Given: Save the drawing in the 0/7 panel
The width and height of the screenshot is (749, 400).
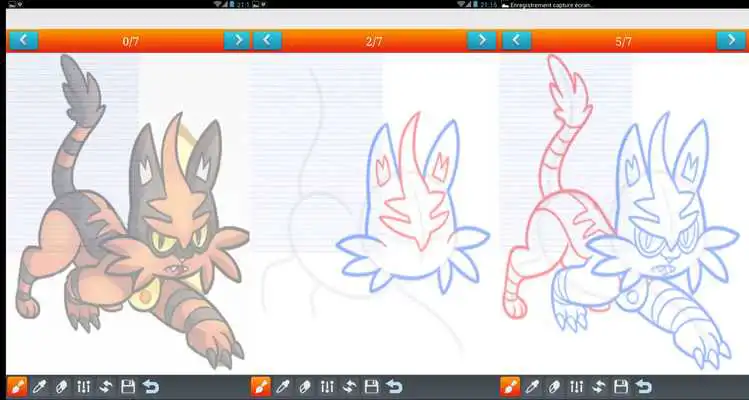Looking at the screenshot, I should point(128,387).
